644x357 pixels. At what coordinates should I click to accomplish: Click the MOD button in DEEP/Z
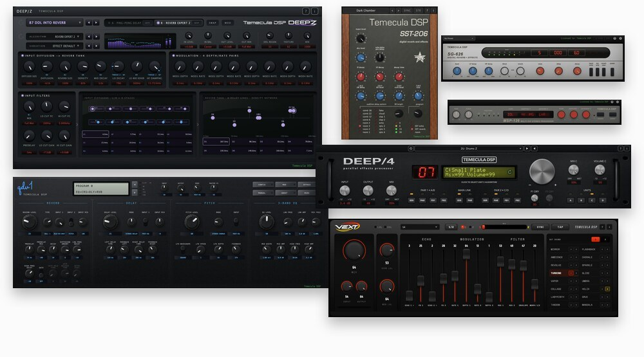pos(227,23)
